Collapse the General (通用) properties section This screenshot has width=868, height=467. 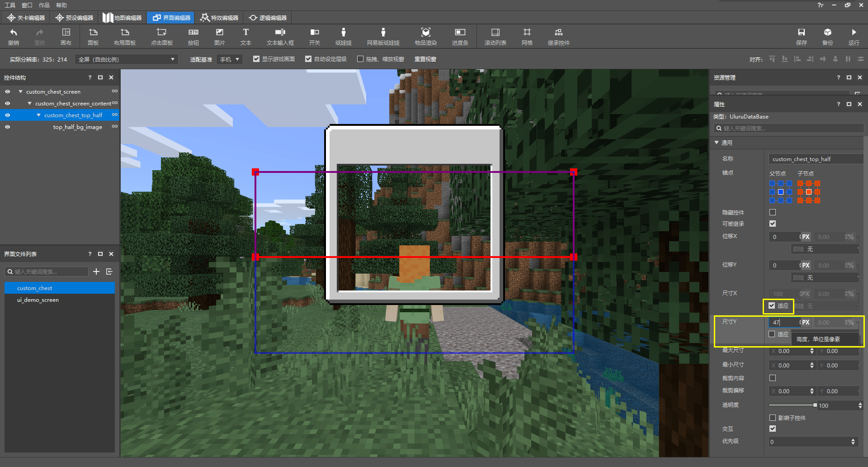pyautogui.click(x=717, y=143)
